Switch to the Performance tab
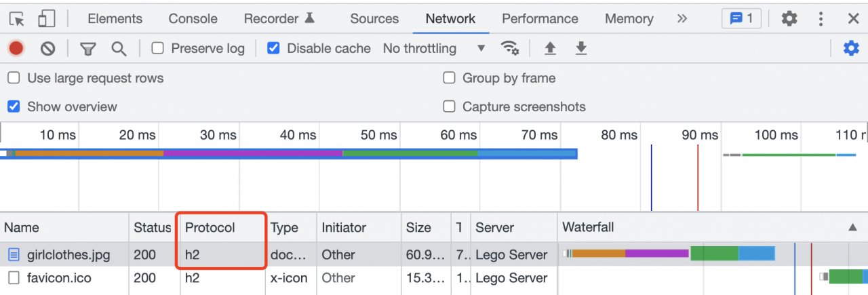Screen dimensions: 868x295 [540, 19]
